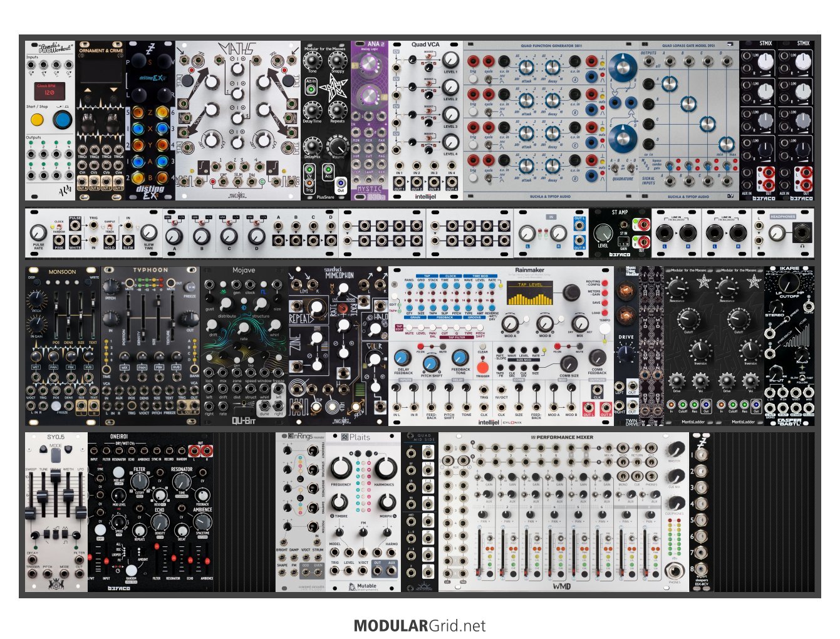Adjust the COMB SIZE knob on Rainmaker
840x639 pixels.
tap(569, 364)
